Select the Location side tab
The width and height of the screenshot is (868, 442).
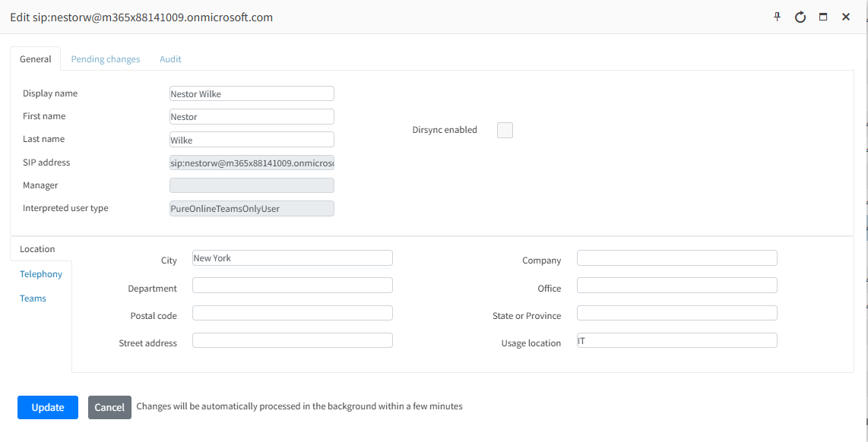pos(37,249)
